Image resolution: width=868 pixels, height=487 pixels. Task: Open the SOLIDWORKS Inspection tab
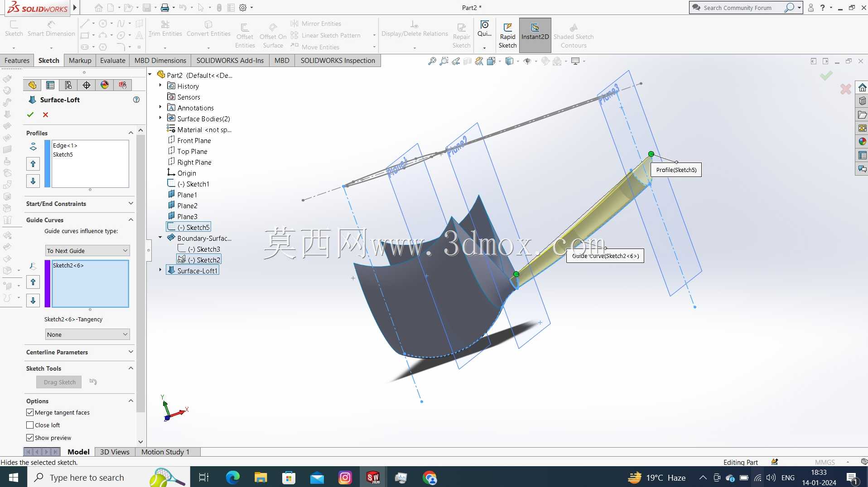[x=338, y=61]
